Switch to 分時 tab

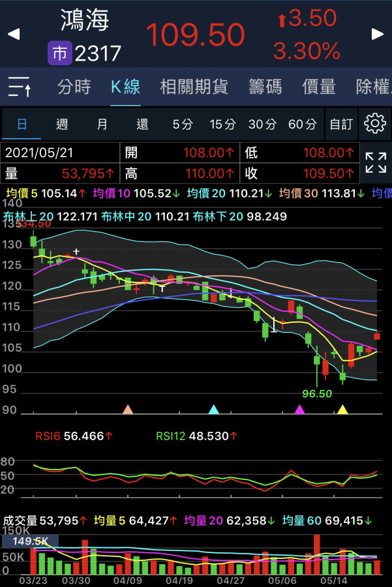(x=74, y=87)
